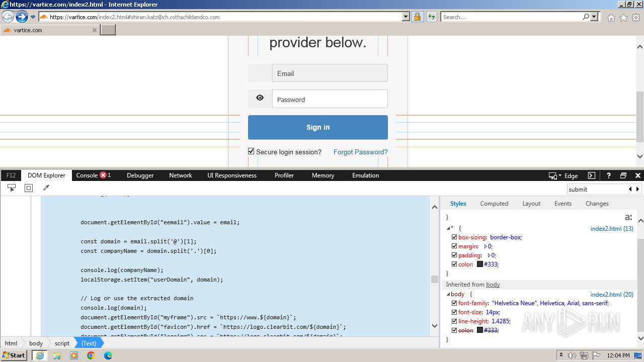Open the address bar history dropdown
This screenshot has height=362, width=644.
(x=406, y=17)
